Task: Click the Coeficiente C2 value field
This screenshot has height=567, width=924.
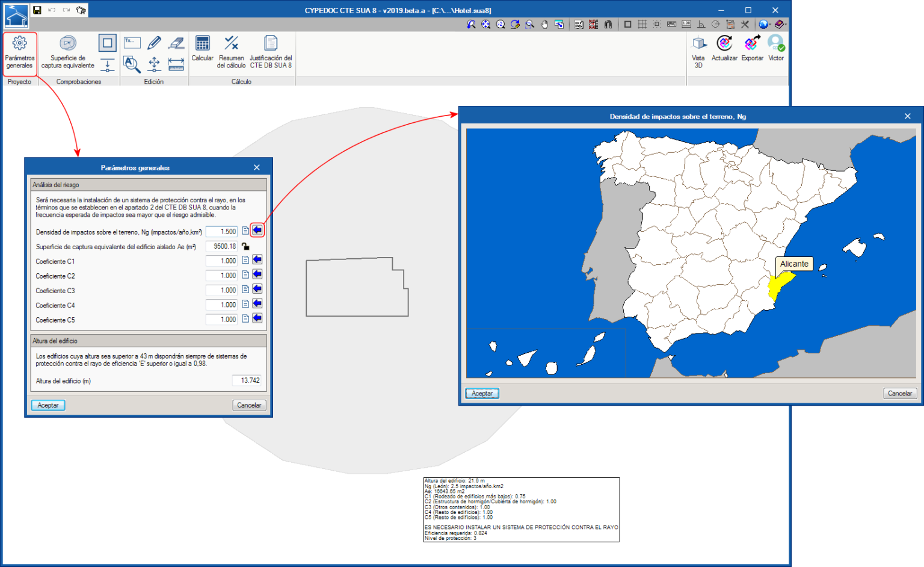Action: [x=221, y=276]
